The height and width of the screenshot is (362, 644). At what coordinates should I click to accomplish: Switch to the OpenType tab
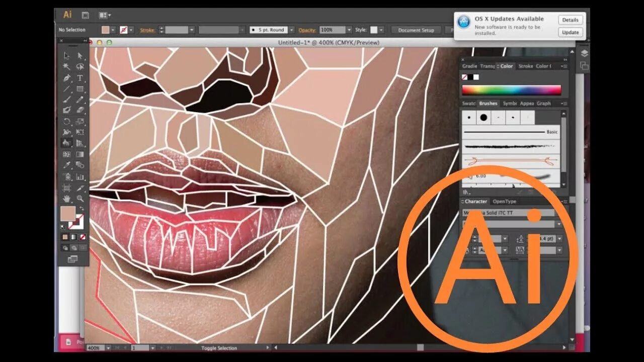[505, 201]
